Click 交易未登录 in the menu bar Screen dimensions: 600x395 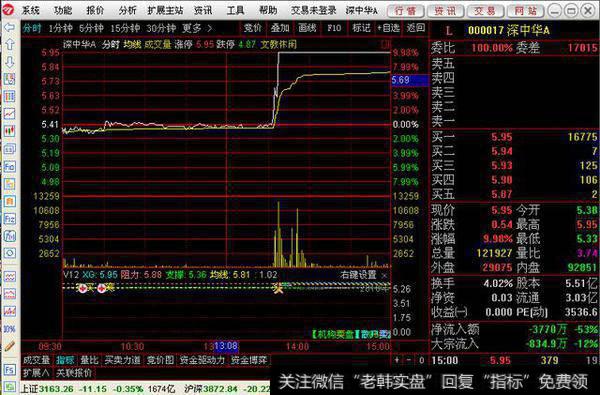313,10
